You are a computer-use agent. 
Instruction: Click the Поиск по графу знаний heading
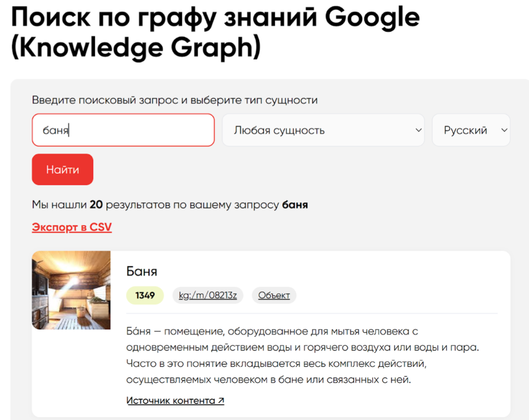(x=215, y=18)
